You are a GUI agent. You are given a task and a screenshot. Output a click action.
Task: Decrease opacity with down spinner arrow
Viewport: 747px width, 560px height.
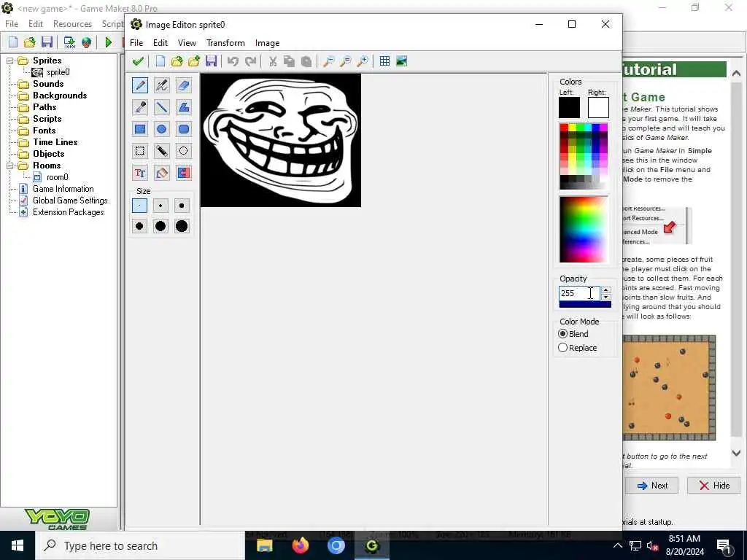[x=605, y=297]
